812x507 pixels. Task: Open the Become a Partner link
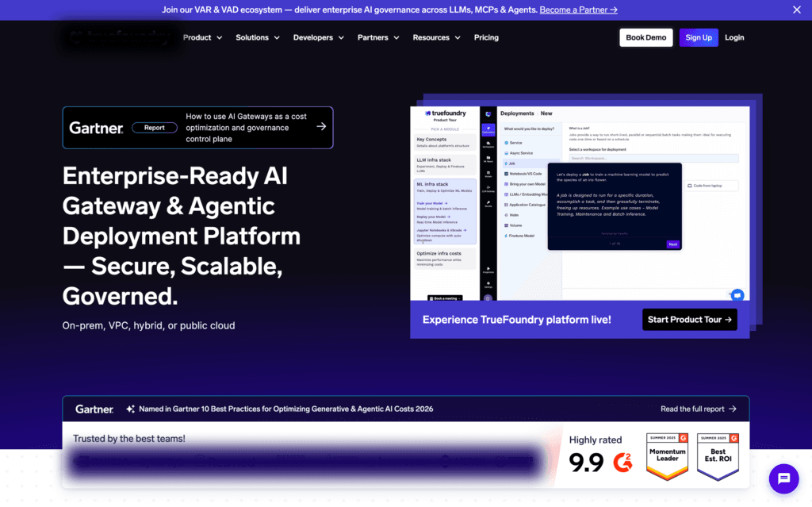click(578, 10)
